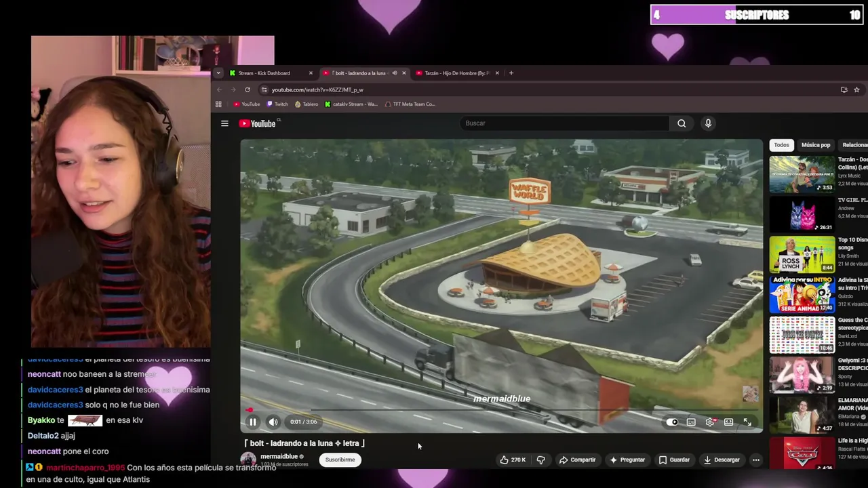This screenshot has width=868, height=488.
Task: Close the bolt - ladrando tab
Action: tap(403, 73)
